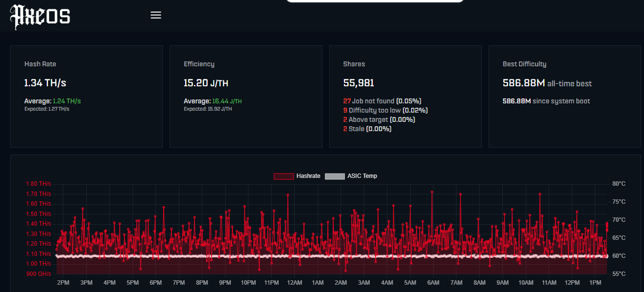
Task: Click the 55,981 shares count
Action: [x=359, y=83]
